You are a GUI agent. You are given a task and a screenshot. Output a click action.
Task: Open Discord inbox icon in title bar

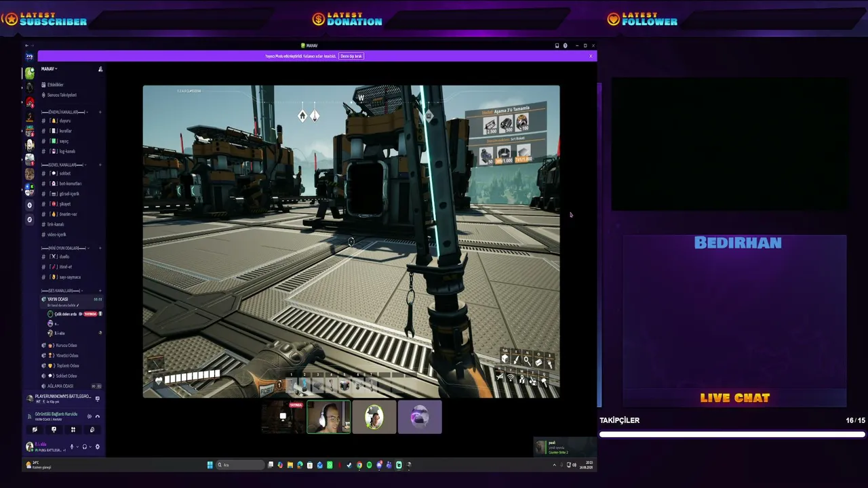557,45
